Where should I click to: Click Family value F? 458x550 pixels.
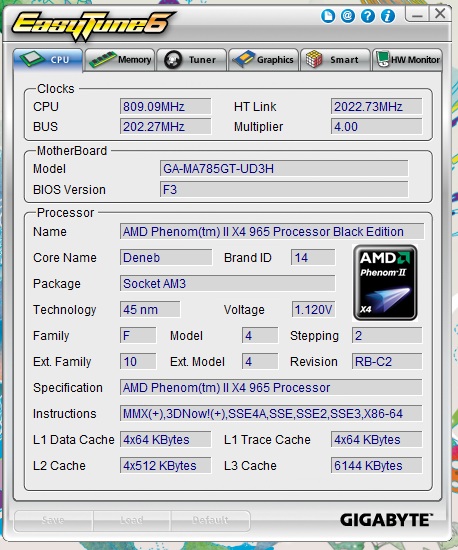pyautogui.click(x=138, y=335)
